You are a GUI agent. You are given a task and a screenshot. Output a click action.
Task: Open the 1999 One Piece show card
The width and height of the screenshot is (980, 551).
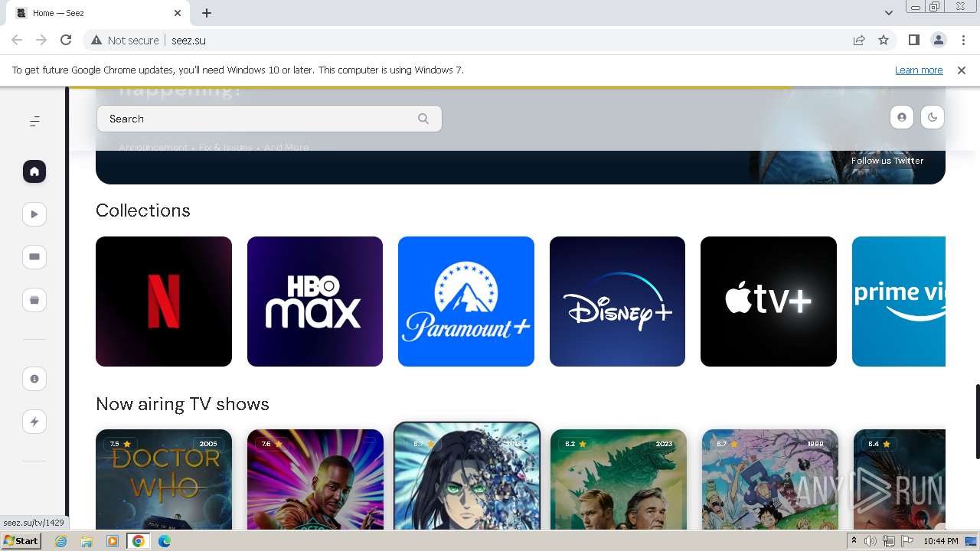(x=770, y=479)
